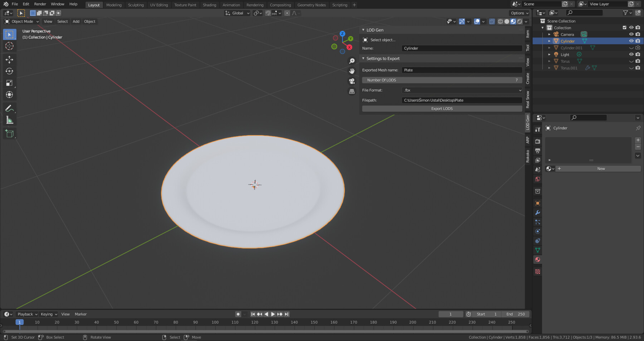Collapse the Settings to Export section

tap(364, 58)
